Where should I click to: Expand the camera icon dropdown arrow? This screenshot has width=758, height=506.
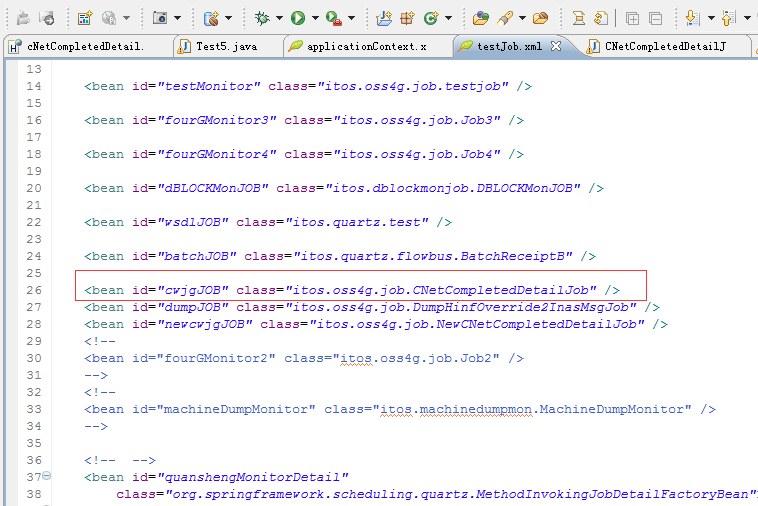[x=177, y=18]
